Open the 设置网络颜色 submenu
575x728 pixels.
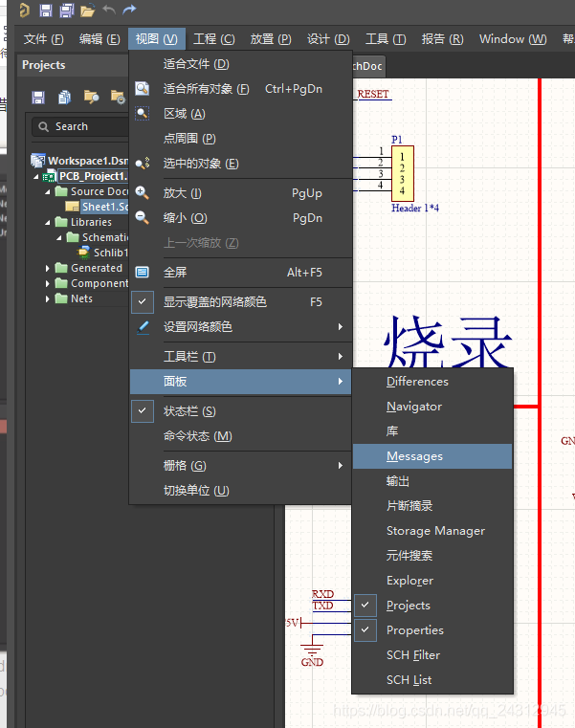pos(240,327)
